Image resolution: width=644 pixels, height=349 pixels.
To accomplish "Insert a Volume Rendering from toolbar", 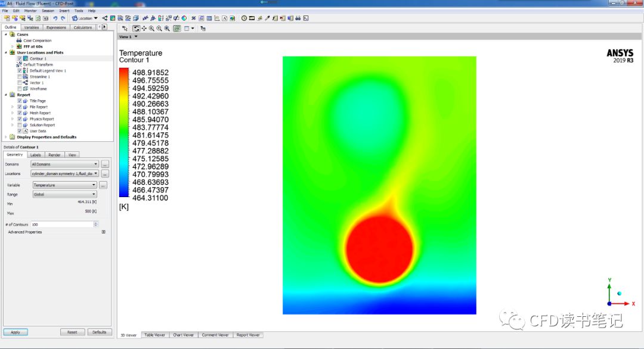I will point(136,18).
